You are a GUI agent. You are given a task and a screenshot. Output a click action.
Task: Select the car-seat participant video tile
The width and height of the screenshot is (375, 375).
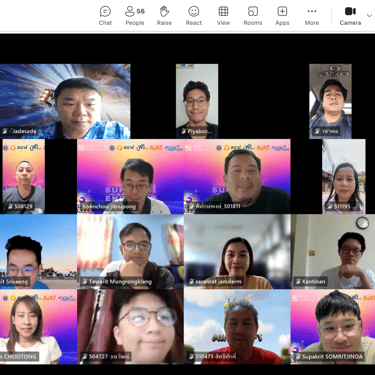tap(330, 101)
